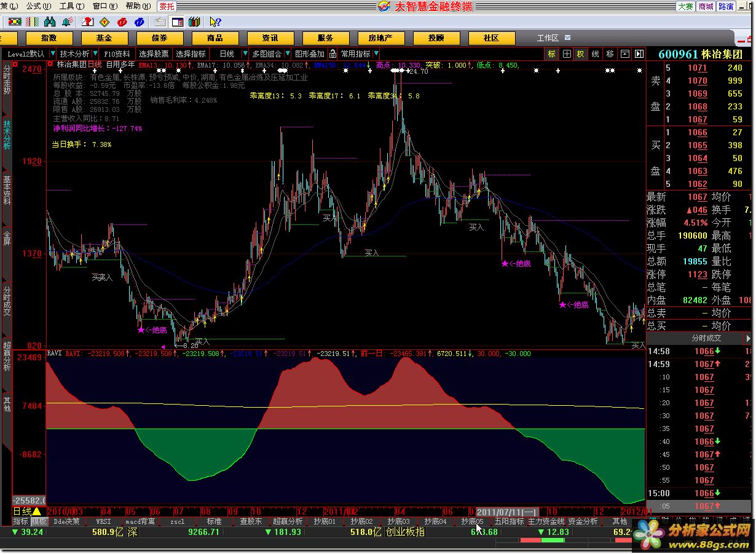
Task: Open the binoculars search tool
Action: coord(50,22)
